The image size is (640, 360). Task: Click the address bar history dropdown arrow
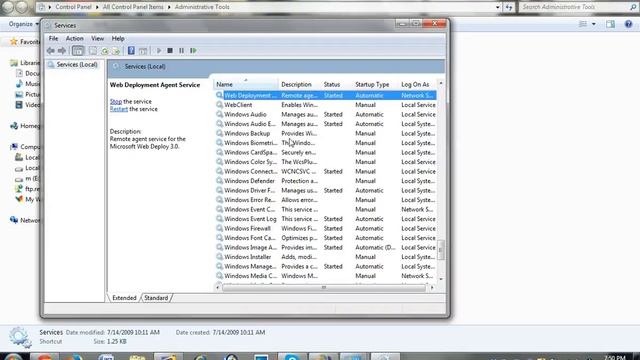(497, 7)
